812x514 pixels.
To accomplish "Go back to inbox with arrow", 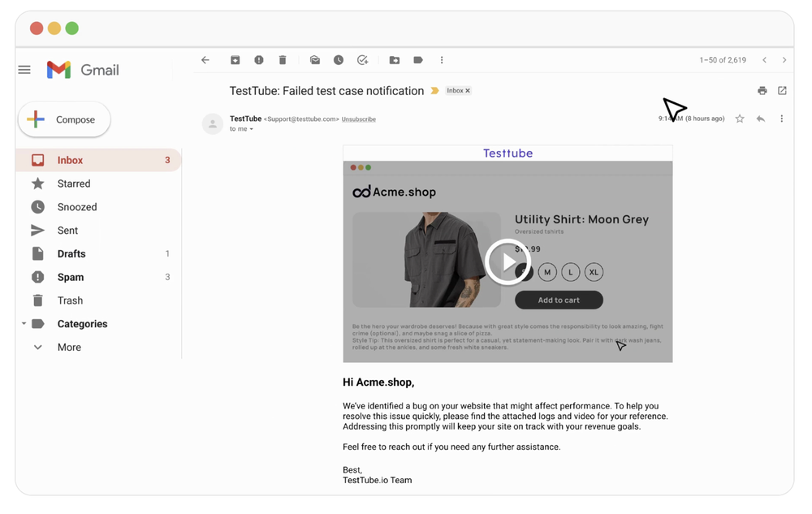I will [x=205, y=60].
